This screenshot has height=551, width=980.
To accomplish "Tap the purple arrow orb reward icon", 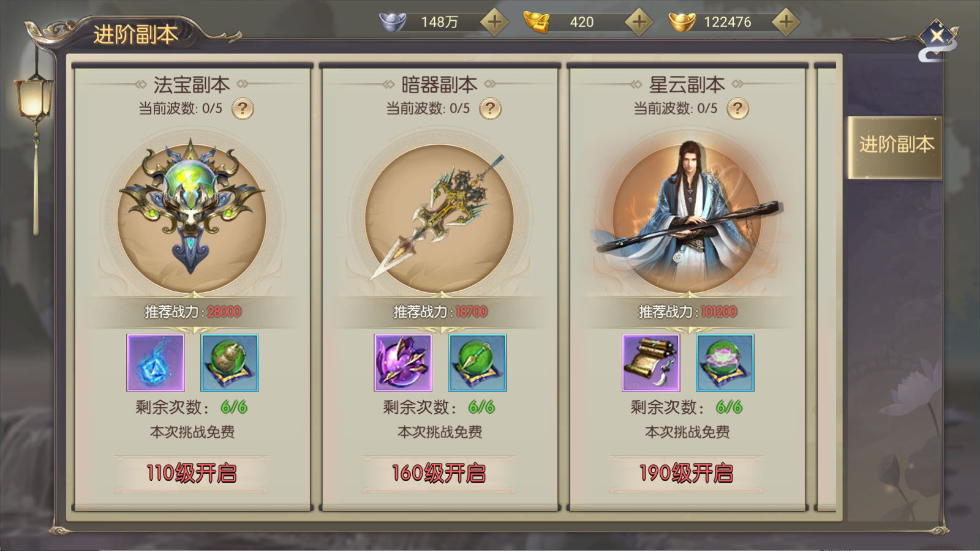I will tap(403, 362).
